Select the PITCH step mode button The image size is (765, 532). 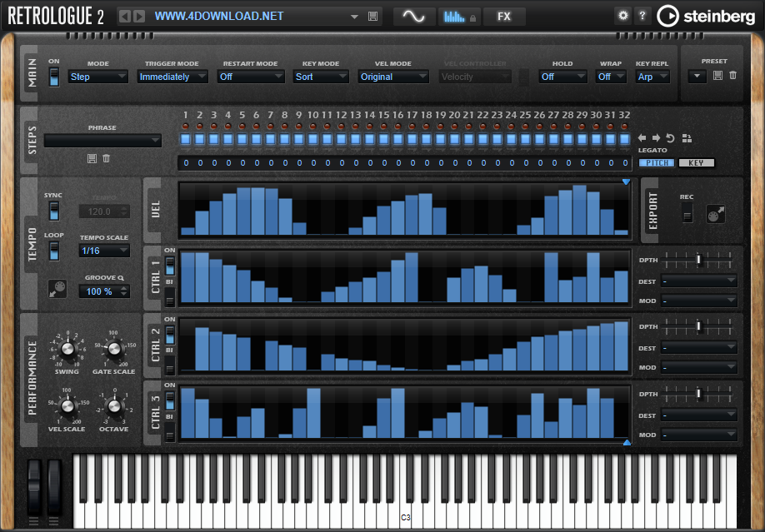[x=657, y=163]
